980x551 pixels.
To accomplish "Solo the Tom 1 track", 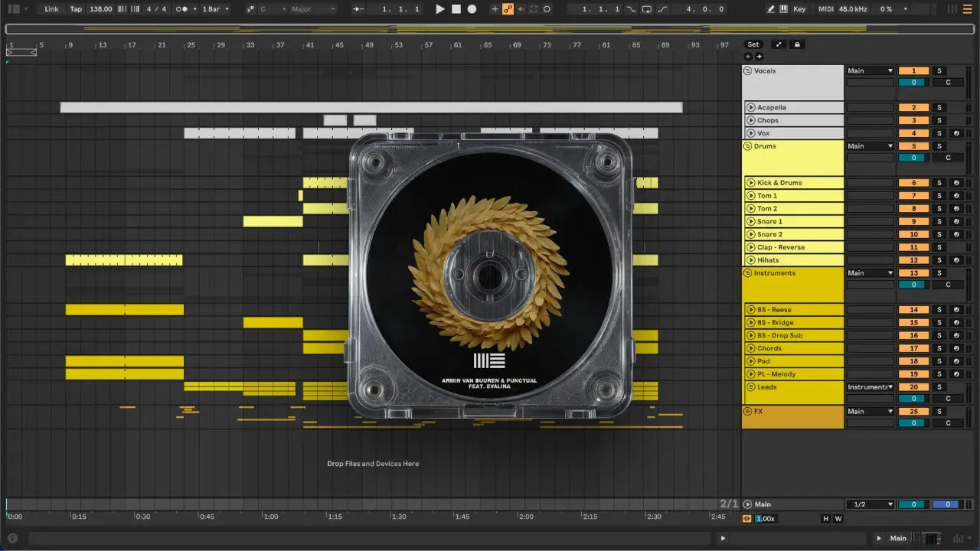I will [x=939, y=196].
